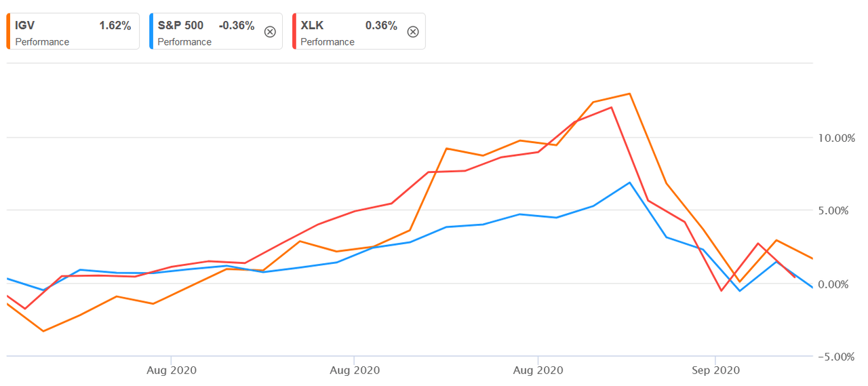Click XLK's 0.36% performance value

[381, 26]
